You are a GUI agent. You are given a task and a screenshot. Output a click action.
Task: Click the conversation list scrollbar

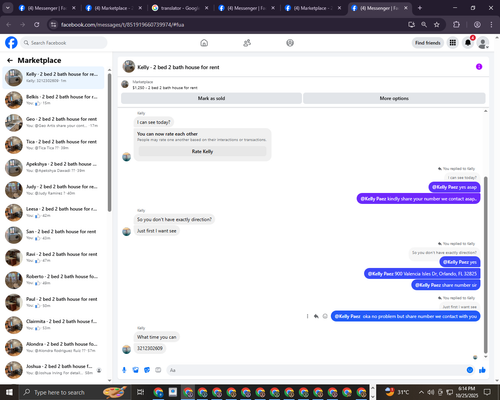click(109, 142)
